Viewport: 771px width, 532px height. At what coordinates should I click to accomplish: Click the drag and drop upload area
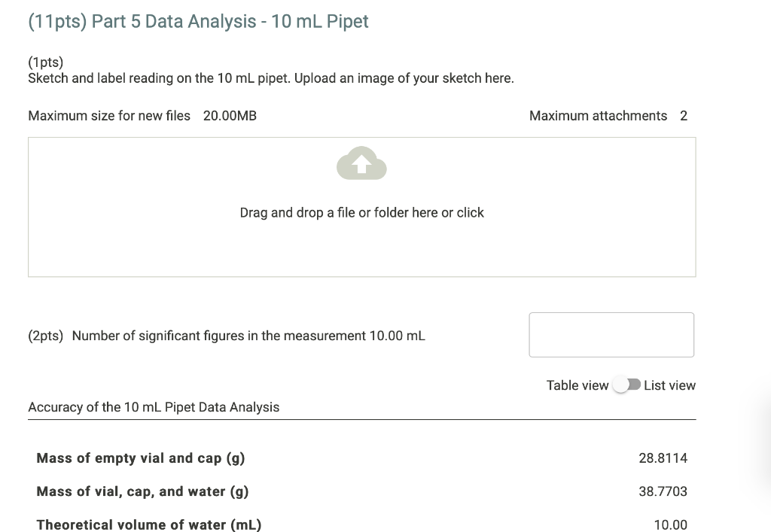click(x=361, y=207)
